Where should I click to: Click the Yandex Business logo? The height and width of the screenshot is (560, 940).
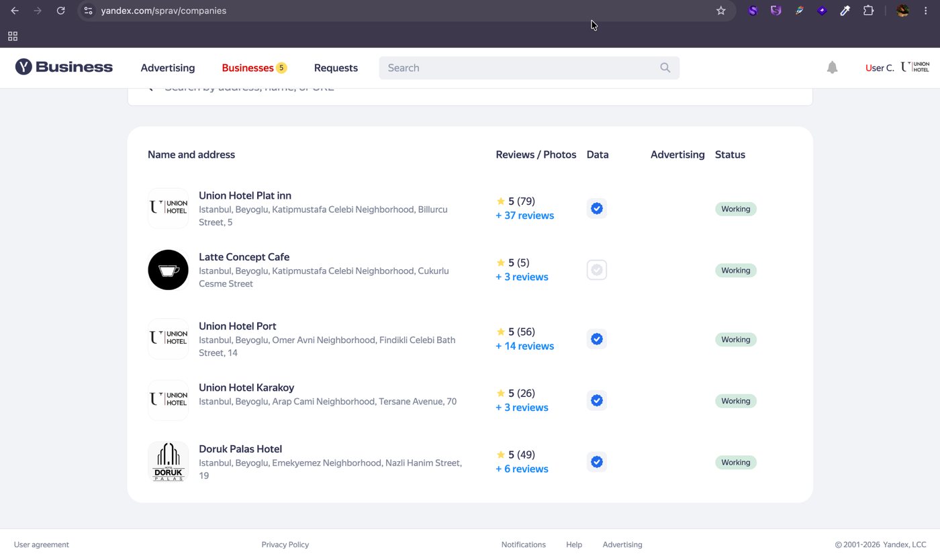point(64,67)
